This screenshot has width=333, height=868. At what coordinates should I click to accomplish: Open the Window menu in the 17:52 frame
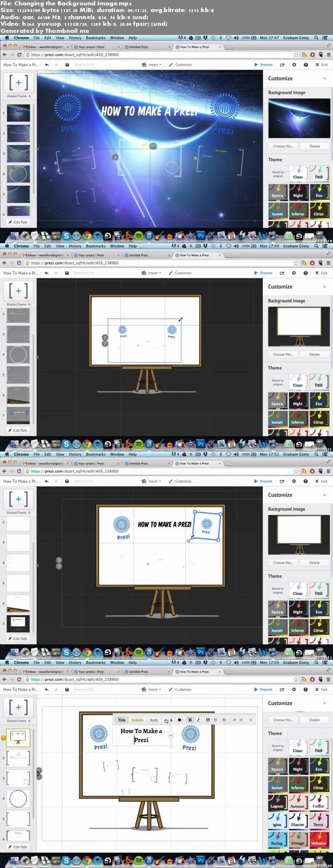click(117, 454)
